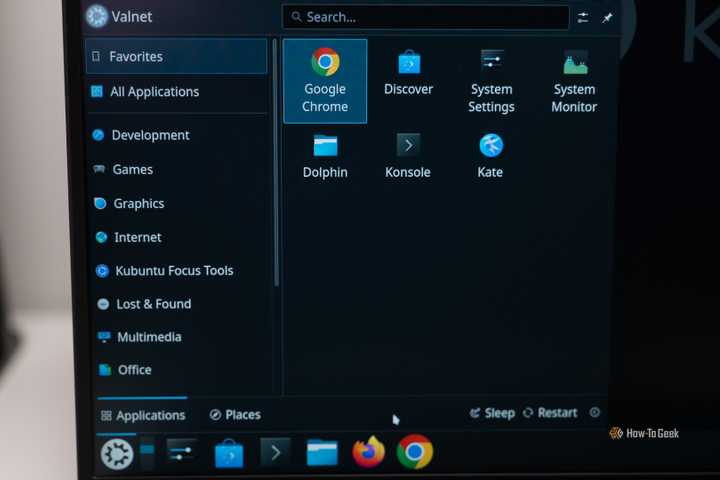
Task: Launch Chrome from taskbar
Action: 415,452
